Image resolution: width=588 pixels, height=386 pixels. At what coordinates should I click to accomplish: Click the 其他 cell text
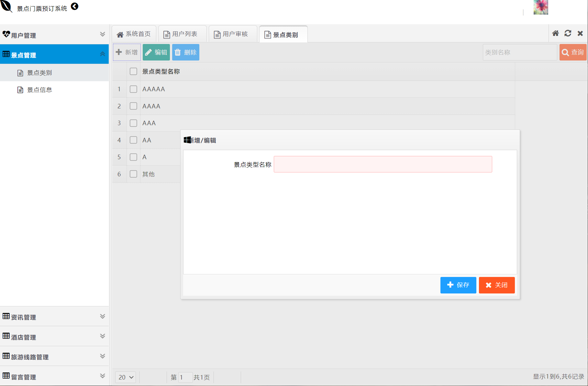(149, 174)
